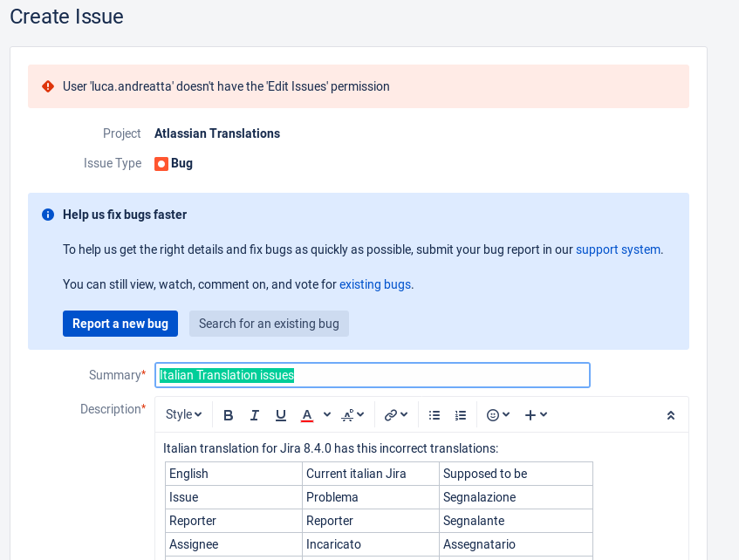Click the 'English' header cell
The height and width of the screenshot is (560, 739).
(234, 474)
